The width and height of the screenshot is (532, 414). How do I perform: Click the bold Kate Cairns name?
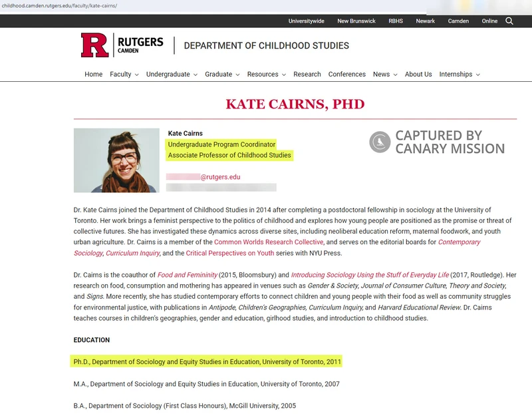[x=186, y=134]
